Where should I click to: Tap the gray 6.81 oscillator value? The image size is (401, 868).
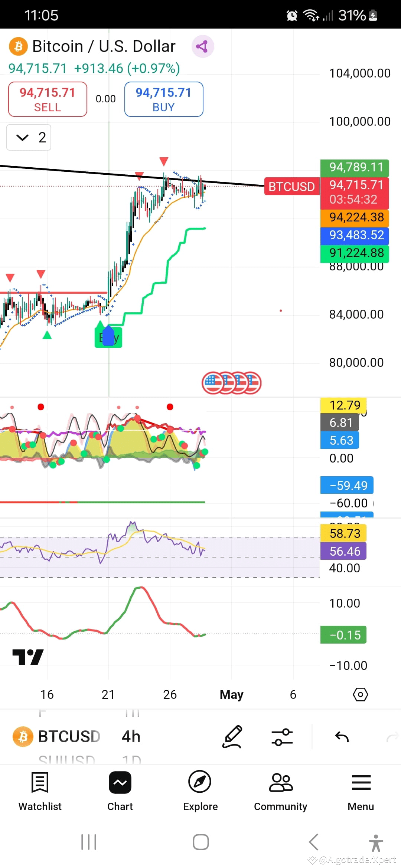point(340,423)
